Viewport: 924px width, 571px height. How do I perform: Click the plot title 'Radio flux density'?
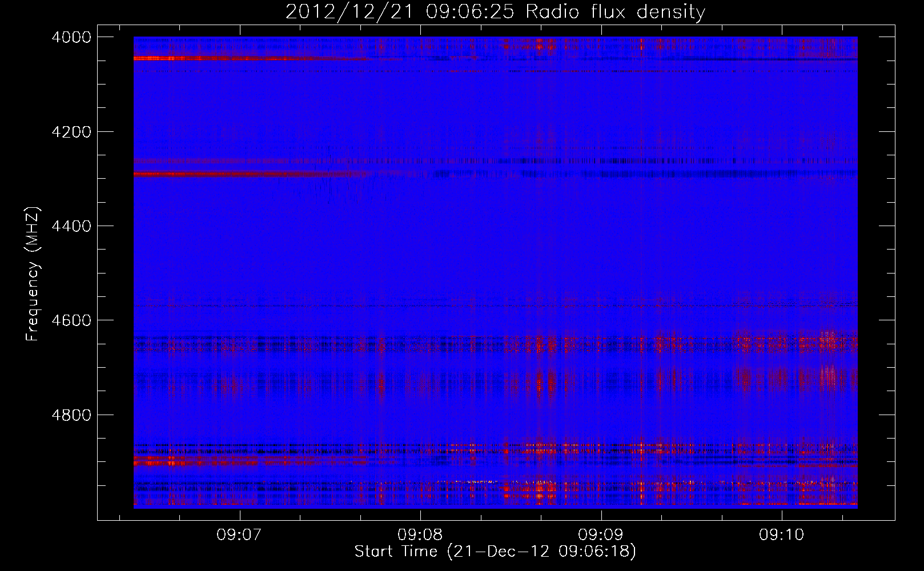[x=616, y=12]
